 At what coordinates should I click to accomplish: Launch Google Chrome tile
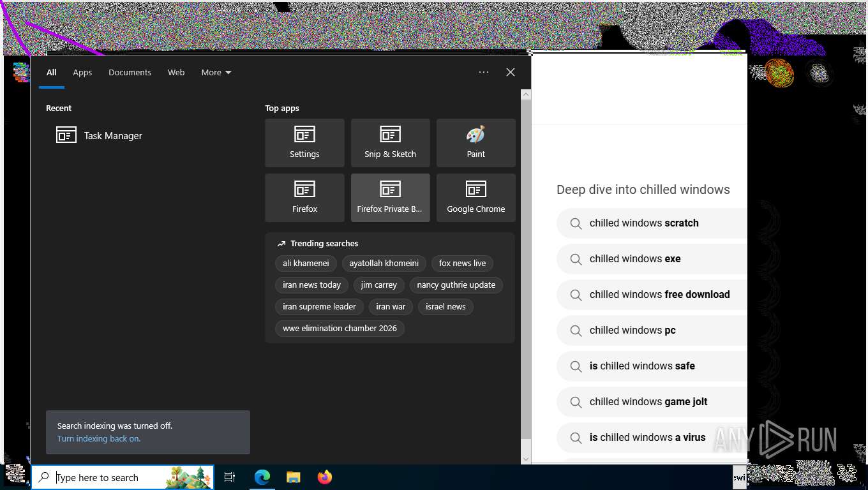(475, 198)
